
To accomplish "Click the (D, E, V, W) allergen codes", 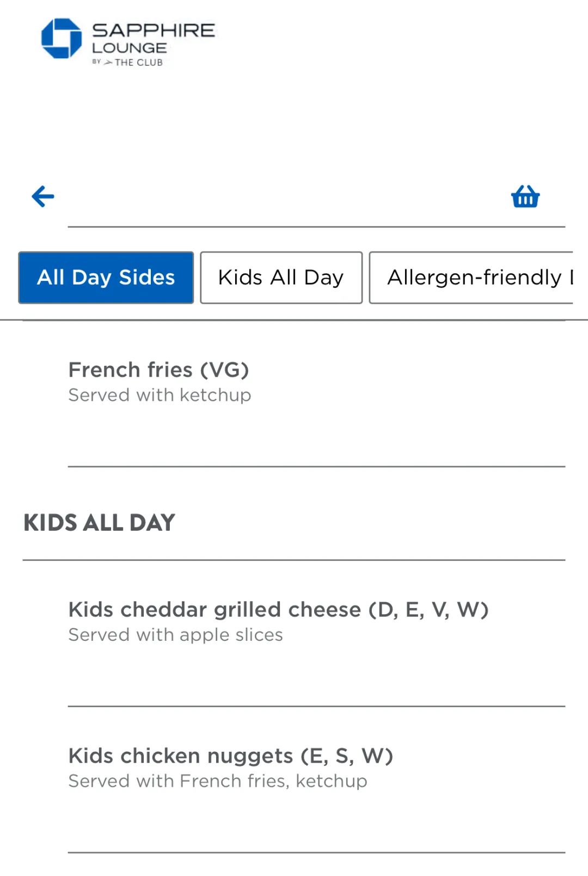I will click(x=428, y=610).
